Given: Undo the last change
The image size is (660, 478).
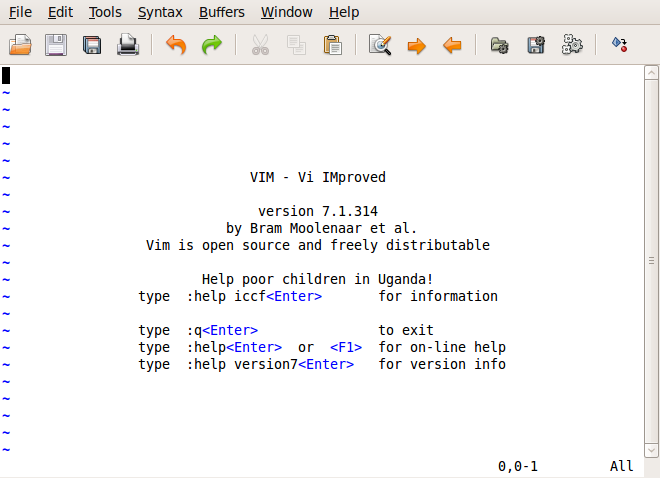Looking at the screenshot, I should [176, 45].
